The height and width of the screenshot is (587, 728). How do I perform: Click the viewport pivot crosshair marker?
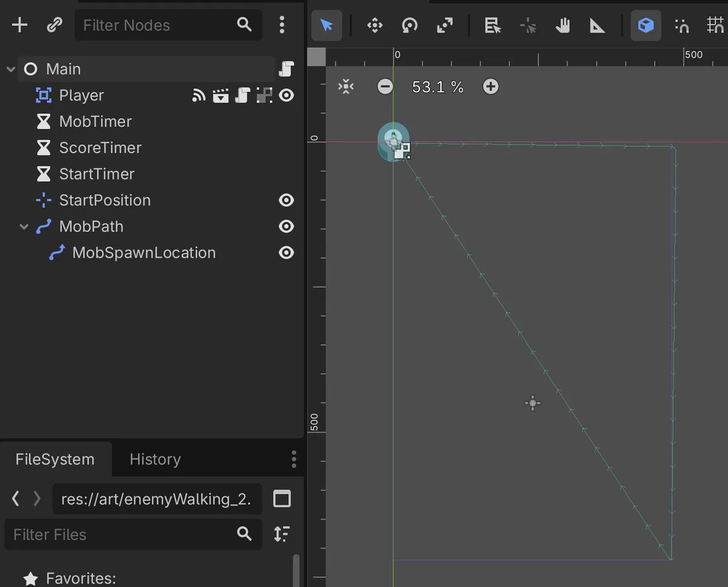tap(533, 403)
